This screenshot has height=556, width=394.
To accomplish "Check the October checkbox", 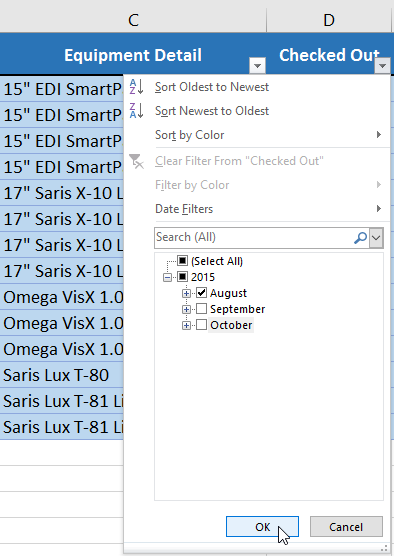I will click(x=201, y=325).
